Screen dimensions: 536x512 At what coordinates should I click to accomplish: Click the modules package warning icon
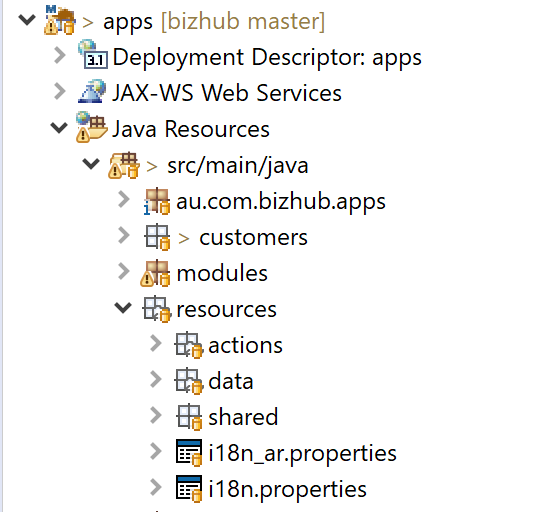tap(155, 273)
